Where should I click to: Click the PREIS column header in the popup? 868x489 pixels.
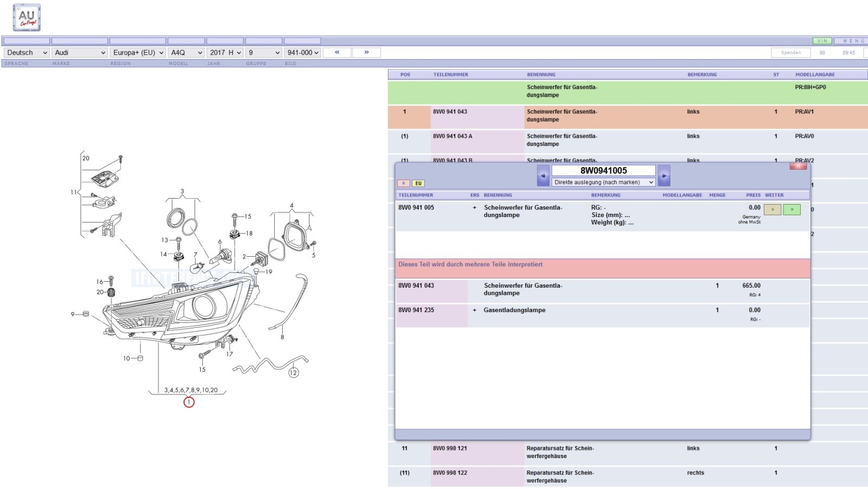[x=753, y=195]
